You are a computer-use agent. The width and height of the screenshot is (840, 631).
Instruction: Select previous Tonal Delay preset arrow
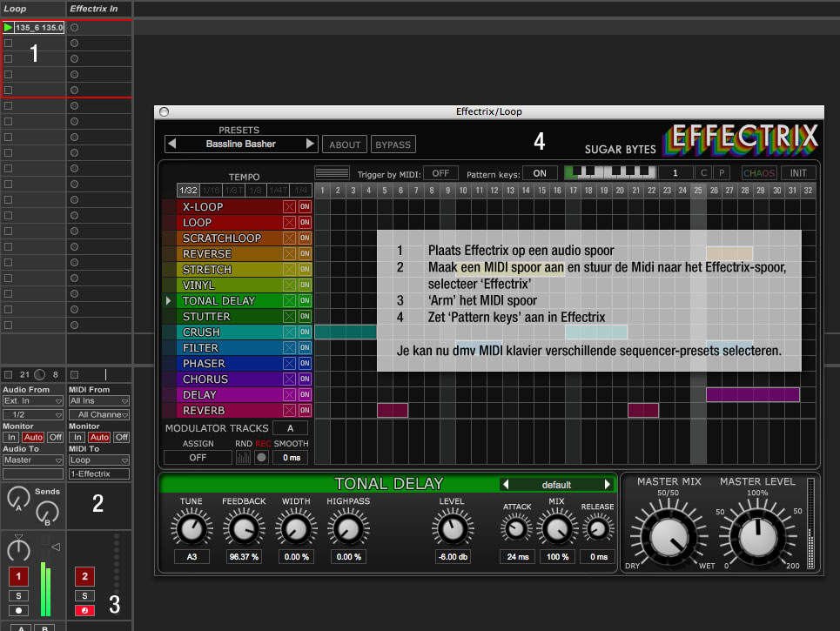click(505, 484)
